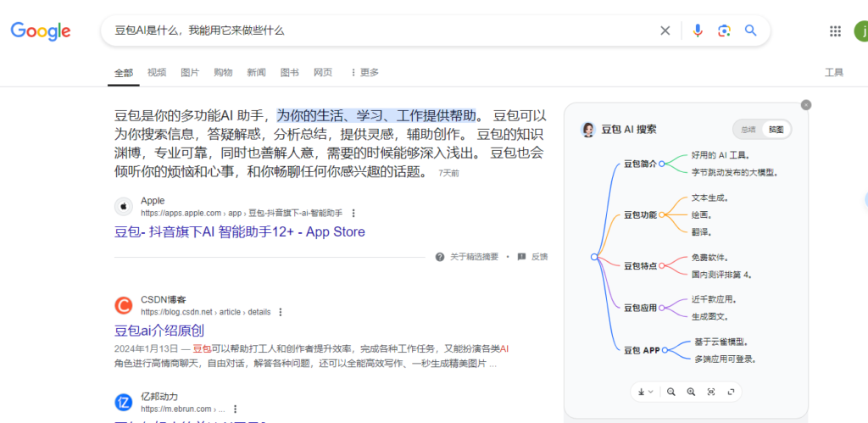The height and width of the screenshot is (423, 868).
Task: Go to the Google logo homepage
Action: (41, 31)
